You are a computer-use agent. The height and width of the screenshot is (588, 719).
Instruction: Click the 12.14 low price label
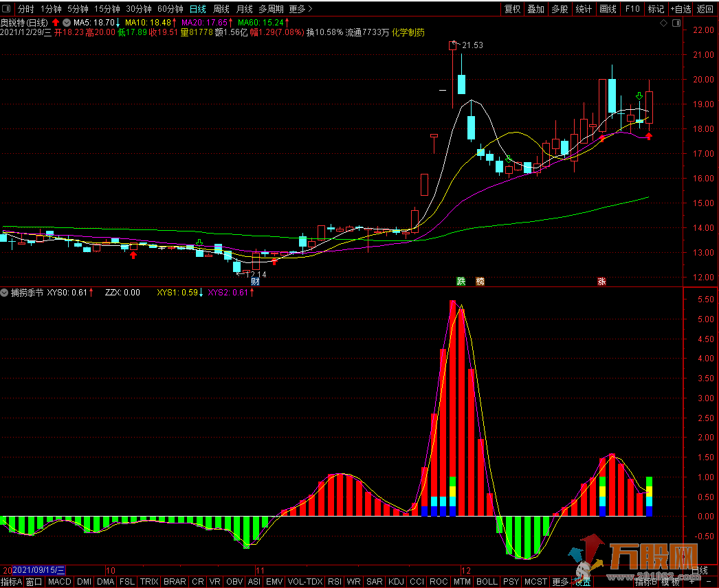256,275
